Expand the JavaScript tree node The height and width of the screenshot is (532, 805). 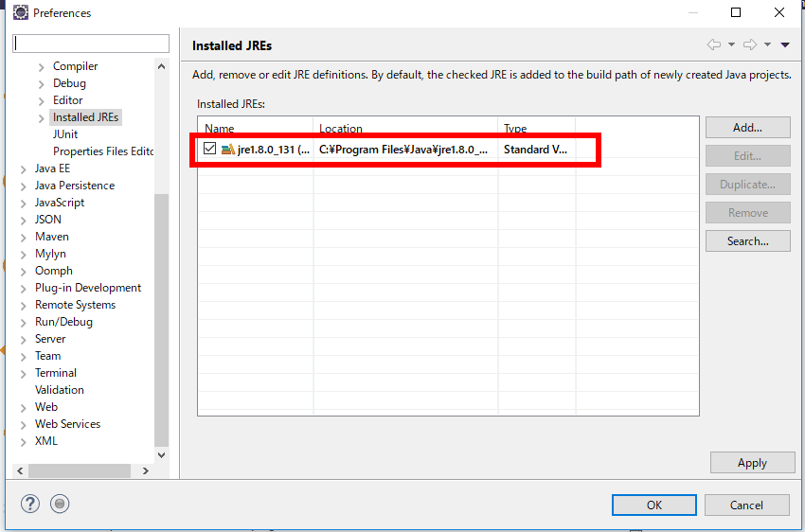click(23, 204)
